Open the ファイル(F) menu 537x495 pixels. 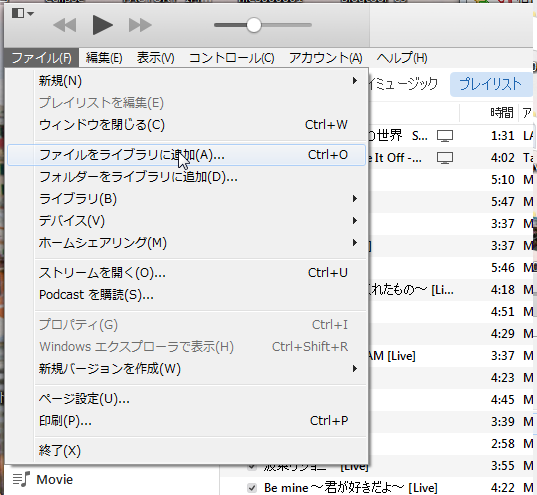pyautogui.click(x=41, y=58)
